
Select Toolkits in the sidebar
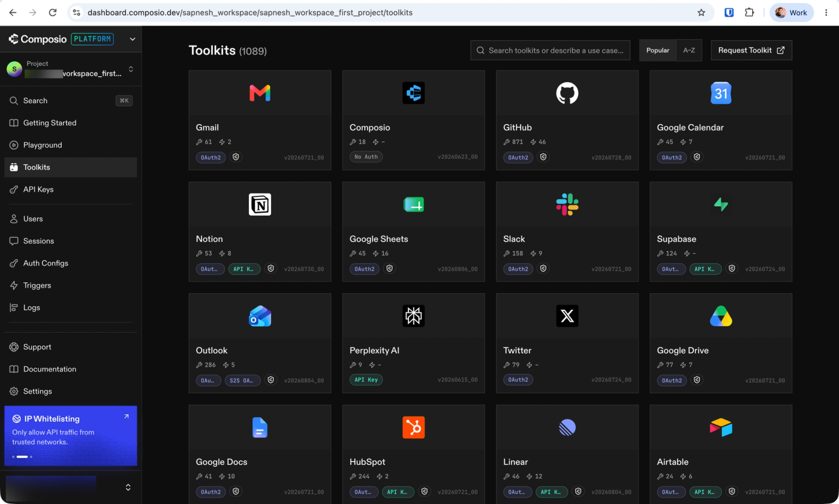click(x=70, y=167)
